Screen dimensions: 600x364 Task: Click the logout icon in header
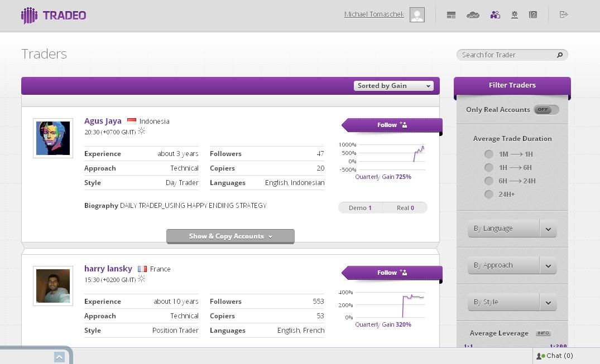coord(564,15)
